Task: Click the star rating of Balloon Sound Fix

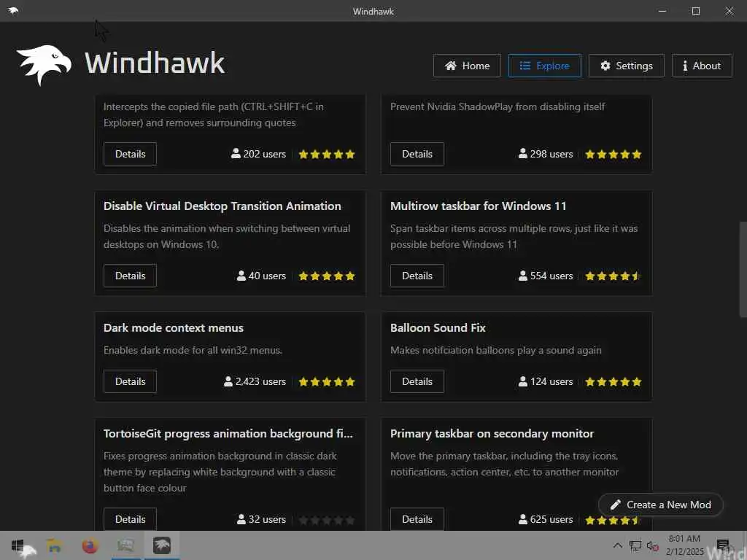Action: coord(613,382)
